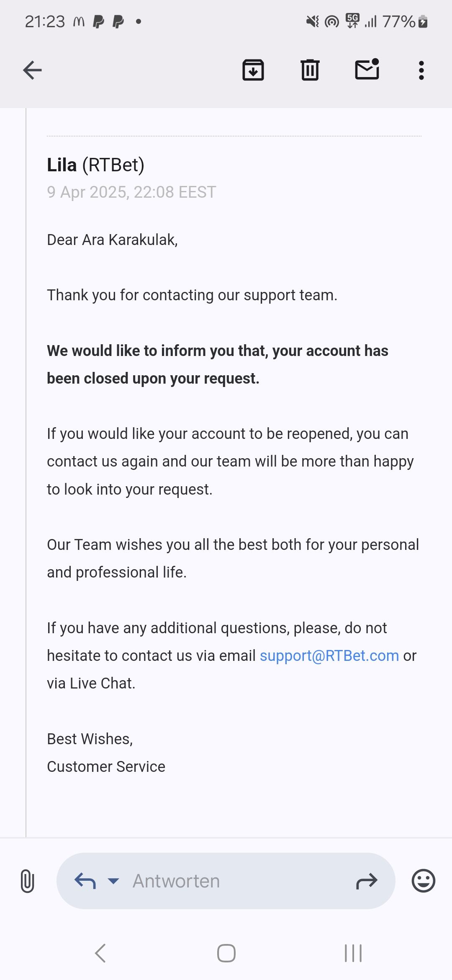Tap the forward arrow icon
Image resolution: width=452 pixels, height=980 pixels.
(367, 881)
